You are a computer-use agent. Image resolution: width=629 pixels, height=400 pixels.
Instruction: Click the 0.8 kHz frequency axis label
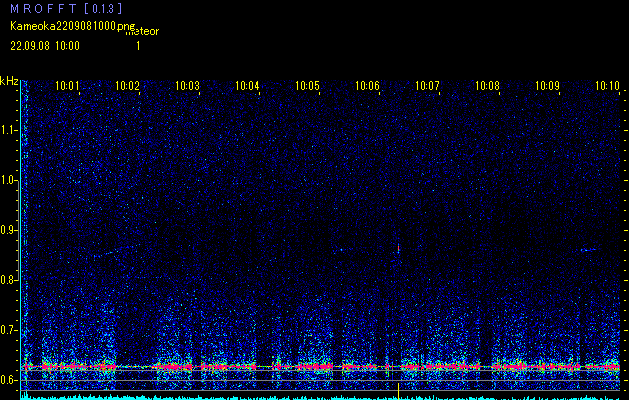(8, 280)
